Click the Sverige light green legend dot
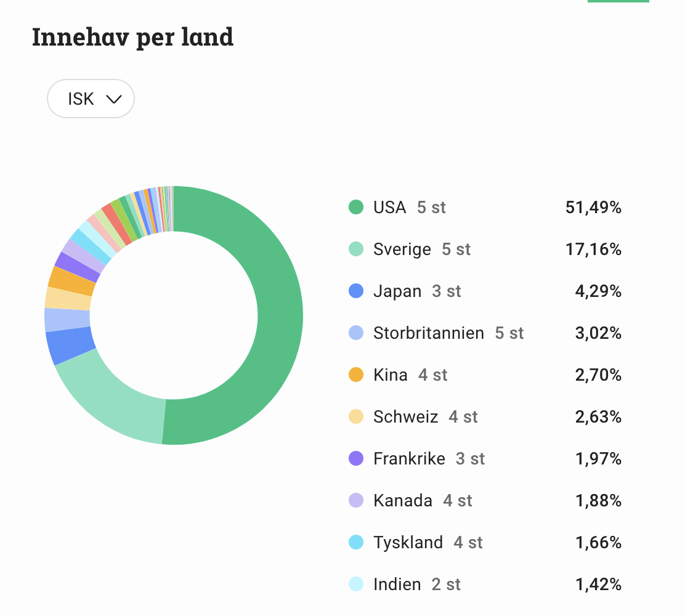The width and height of the screenshot is (685, 616). coord(356,249)
